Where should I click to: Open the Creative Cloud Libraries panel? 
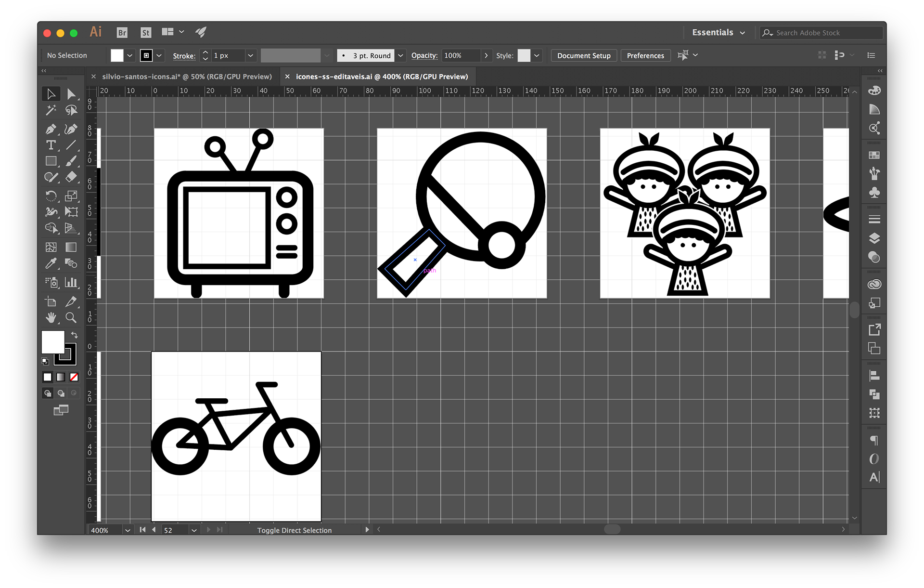pos(874,284)
